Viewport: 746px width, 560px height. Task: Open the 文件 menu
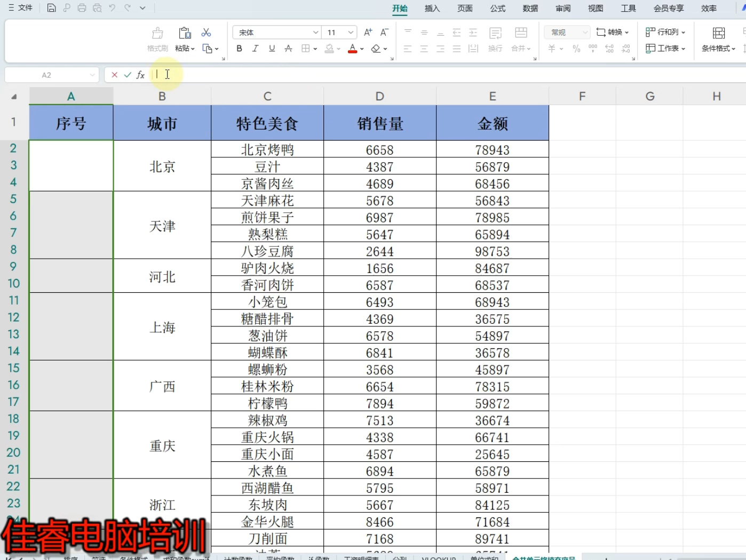click(21, 8)
